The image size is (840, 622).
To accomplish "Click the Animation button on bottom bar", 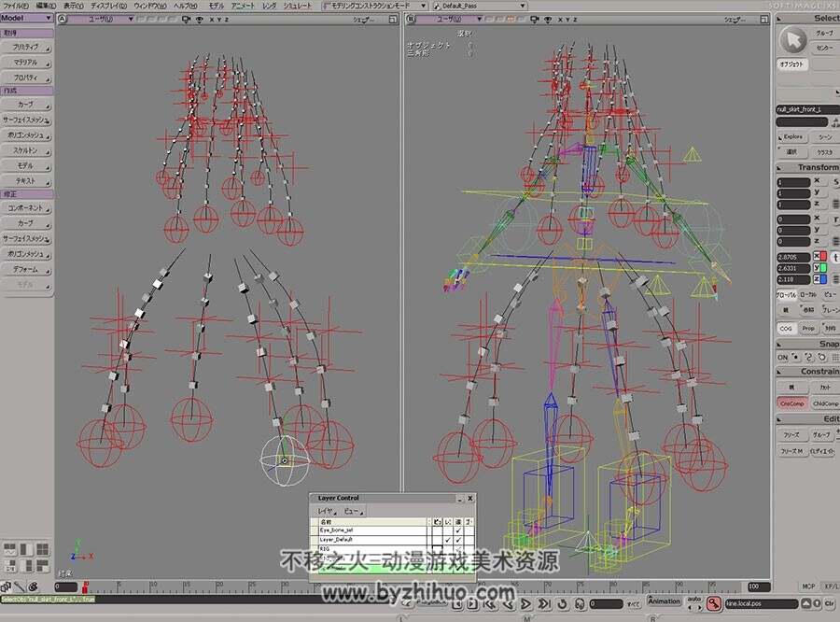I will [x=664, y=601].
